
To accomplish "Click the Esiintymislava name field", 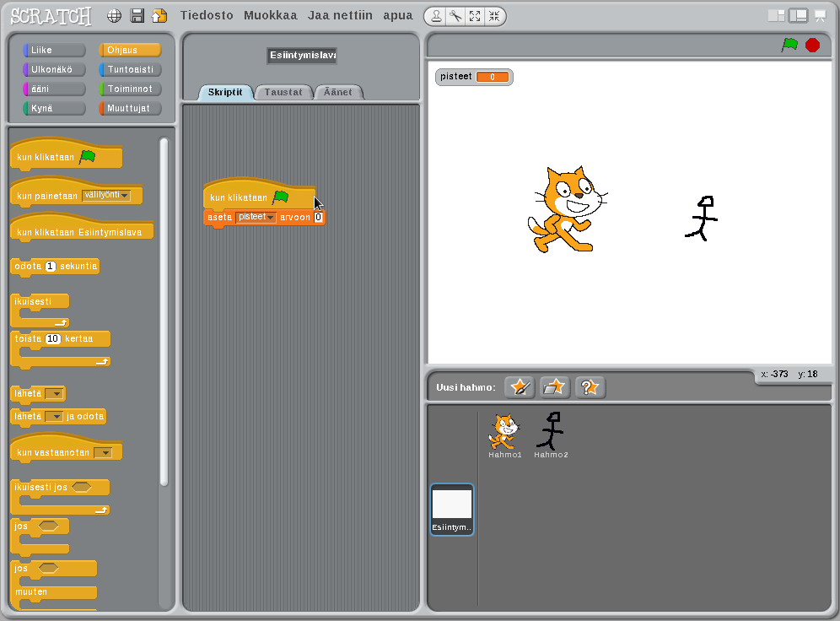I will 302,55.
